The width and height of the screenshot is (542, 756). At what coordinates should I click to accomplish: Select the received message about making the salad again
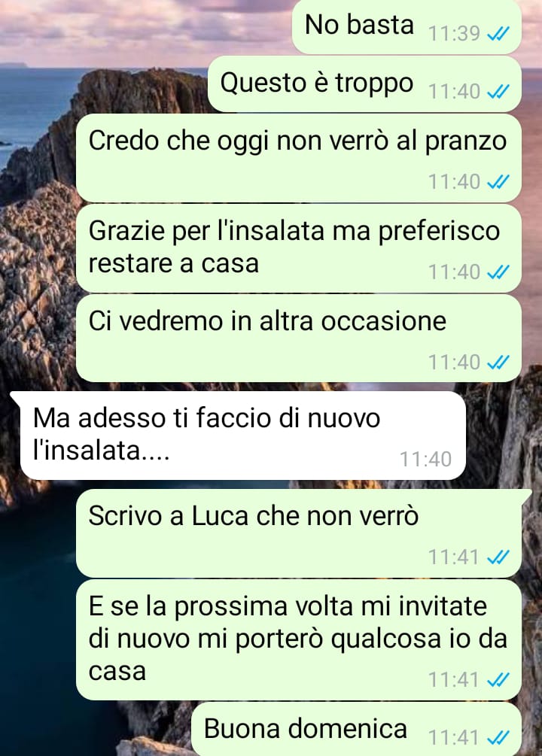pos(239,436)
